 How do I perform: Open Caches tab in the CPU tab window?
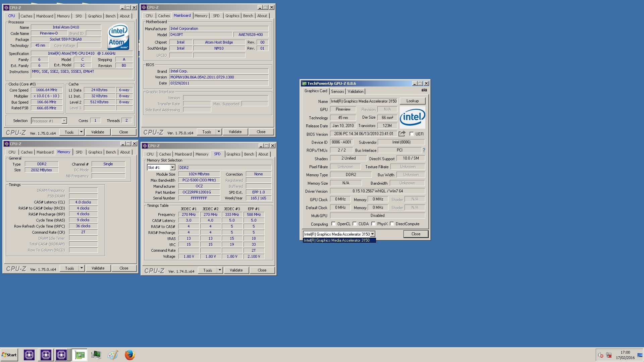(26, 16)
